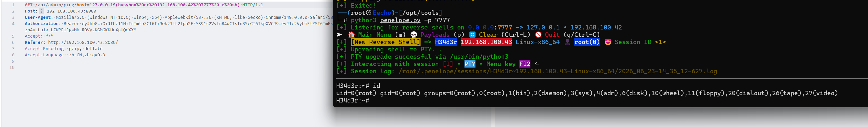Click the blue refresh icon before Clear
Image resolution: width=868 pixels, height=127 pixels.
point(472,35)
